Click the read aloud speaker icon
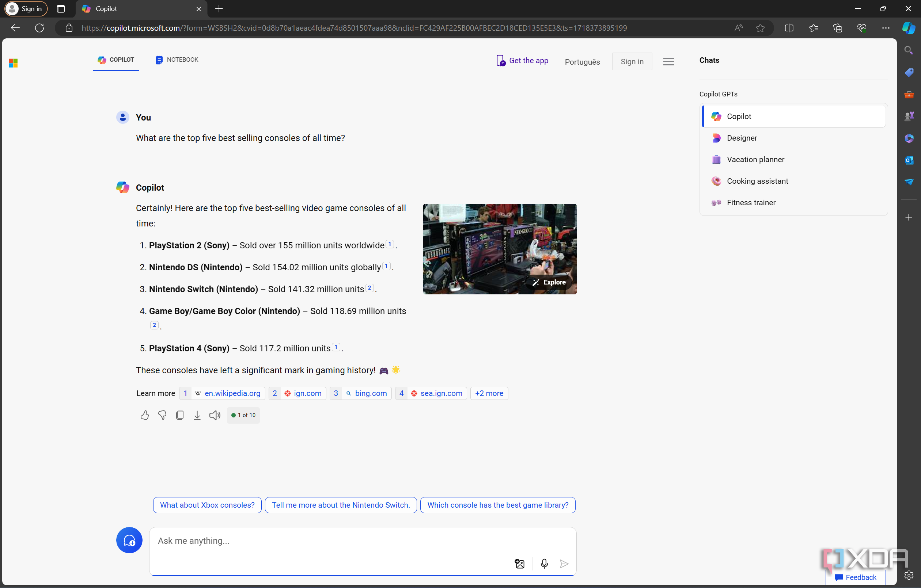This screenshot has height=588, width=921. pyautogui.click(x=215, y=415)
